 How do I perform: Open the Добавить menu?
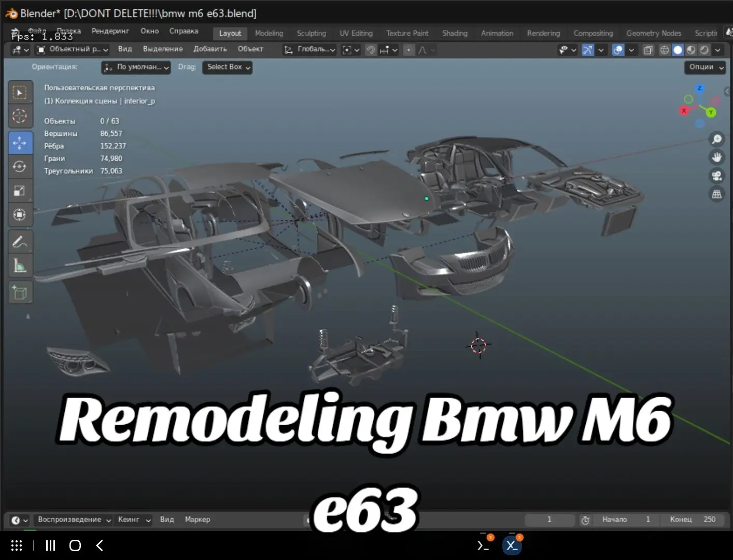210,49
